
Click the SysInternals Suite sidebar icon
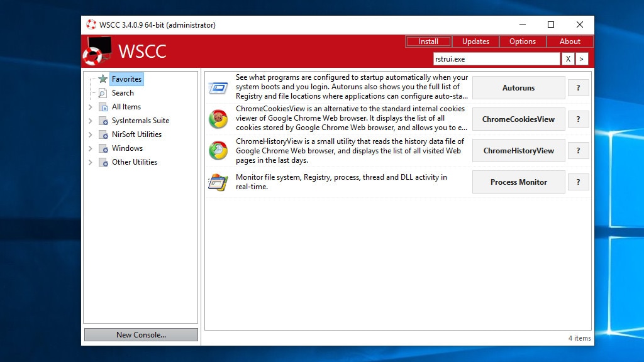tap(104, 120)
